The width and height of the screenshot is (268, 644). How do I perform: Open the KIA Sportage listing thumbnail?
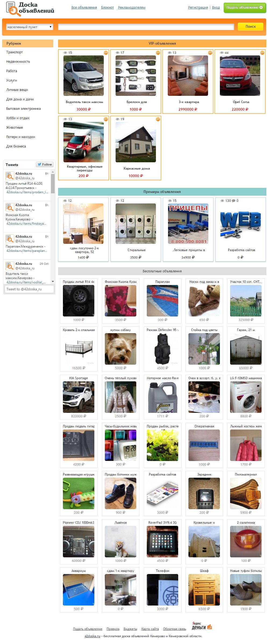[x=78, y=397]
